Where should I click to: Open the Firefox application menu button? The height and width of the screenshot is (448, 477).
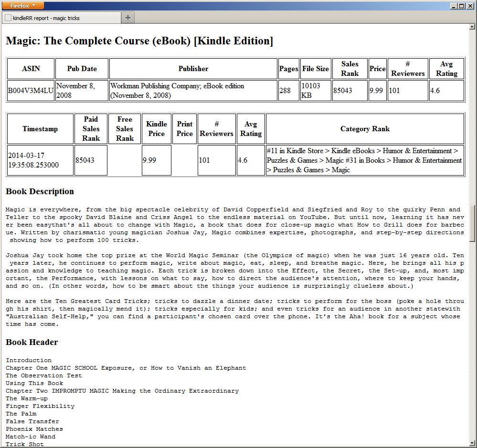[23, 5]
